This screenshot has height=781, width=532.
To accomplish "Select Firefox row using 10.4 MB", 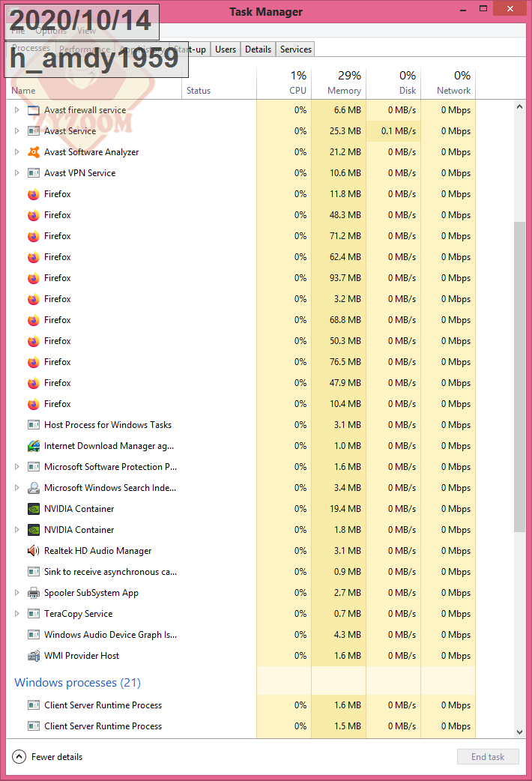I will [241, 404].
